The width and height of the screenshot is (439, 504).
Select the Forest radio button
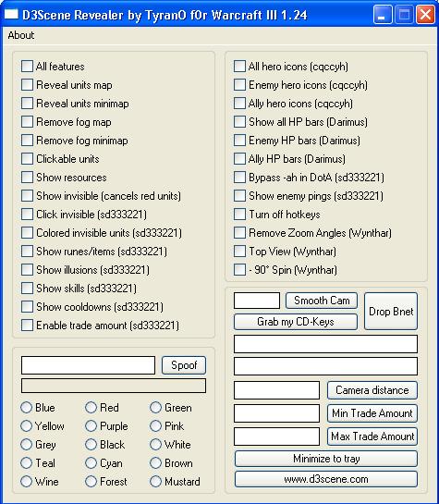91,481
